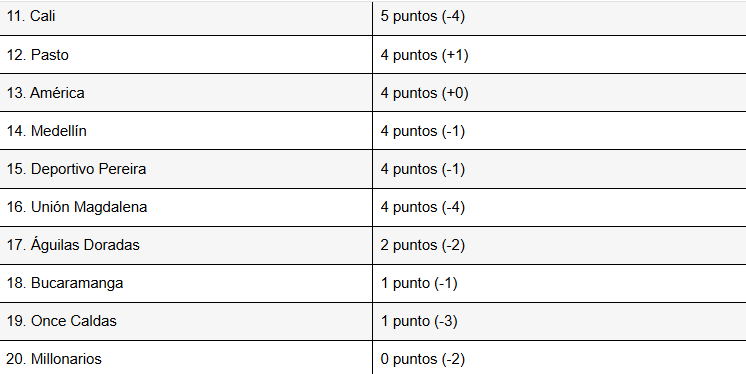
Task: Click the '12. Pasto' row label
Action: point(186,55)
